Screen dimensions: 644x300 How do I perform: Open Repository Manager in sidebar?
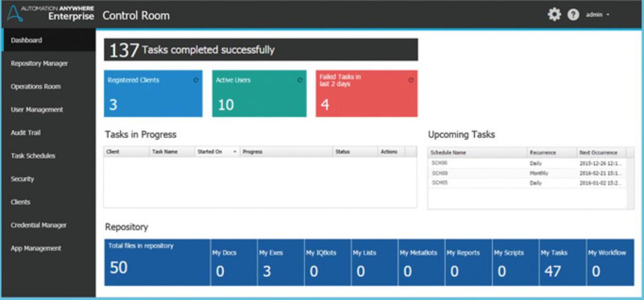[39, 64]
